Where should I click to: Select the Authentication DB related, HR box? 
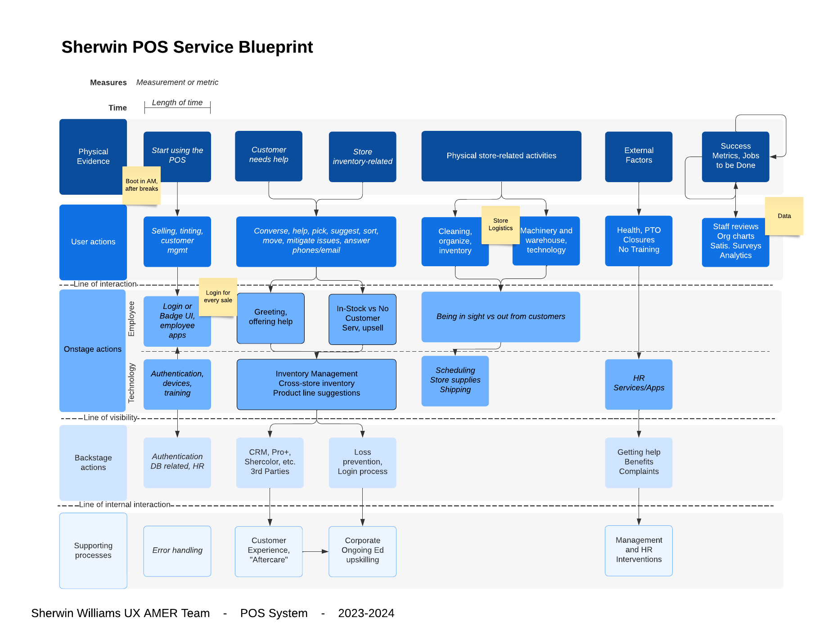[x=177, y=463]
